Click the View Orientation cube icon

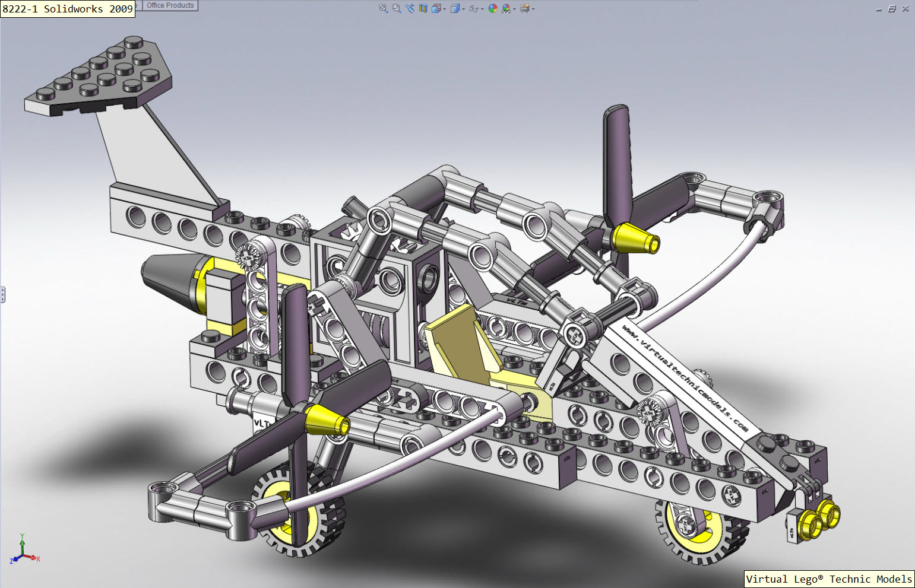[436, 8]
